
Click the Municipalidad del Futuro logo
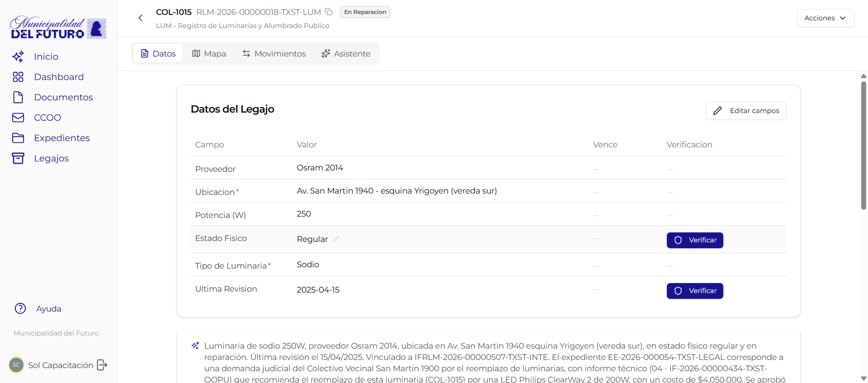58,28
